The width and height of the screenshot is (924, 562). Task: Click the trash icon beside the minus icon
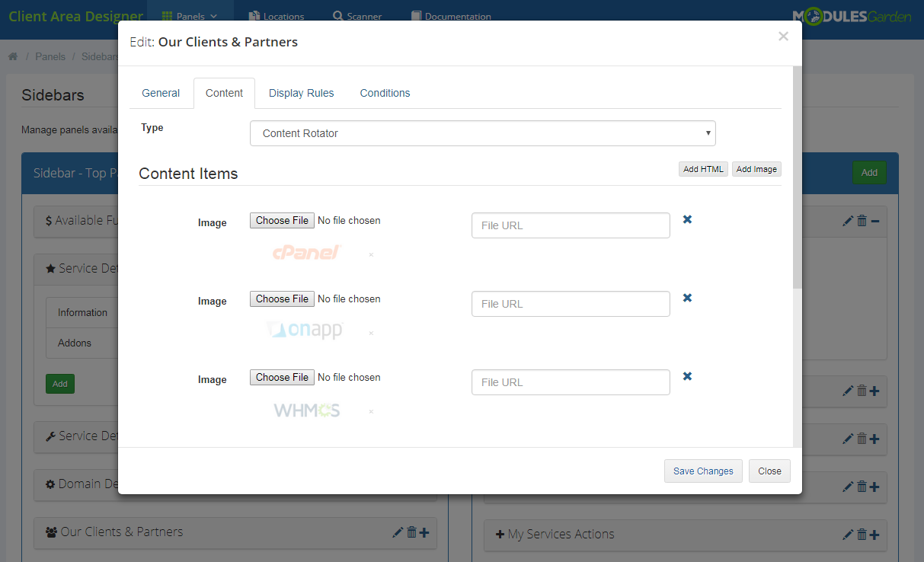pos(862,221)
